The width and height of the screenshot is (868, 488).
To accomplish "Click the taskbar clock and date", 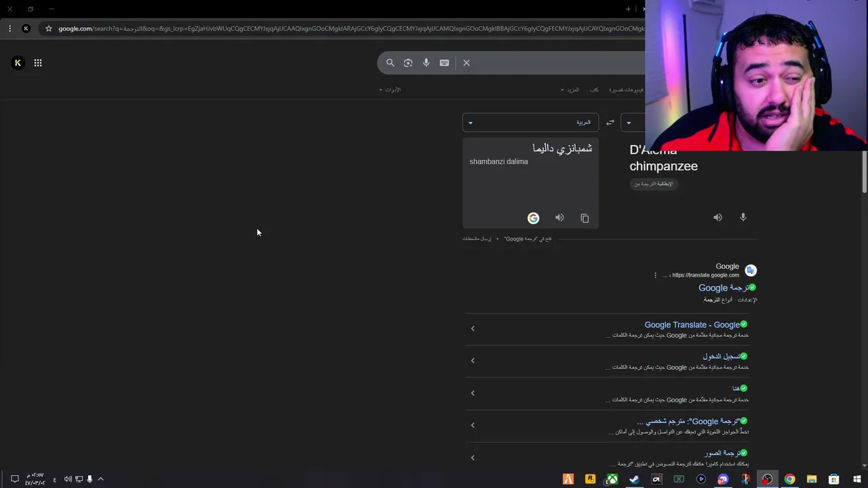I will pos(35,479).
